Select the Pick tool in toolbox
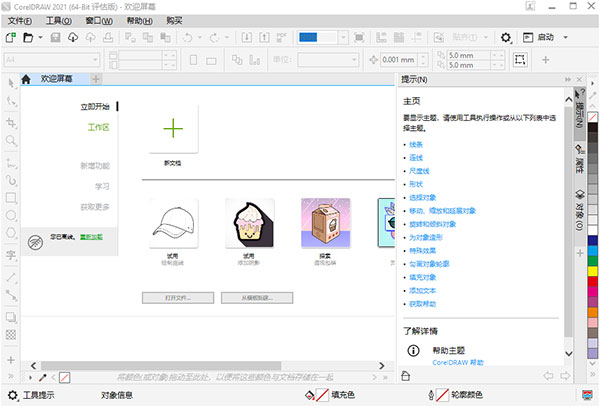The height and width of the screenshot is (406, 600). [x=11, y=80]
